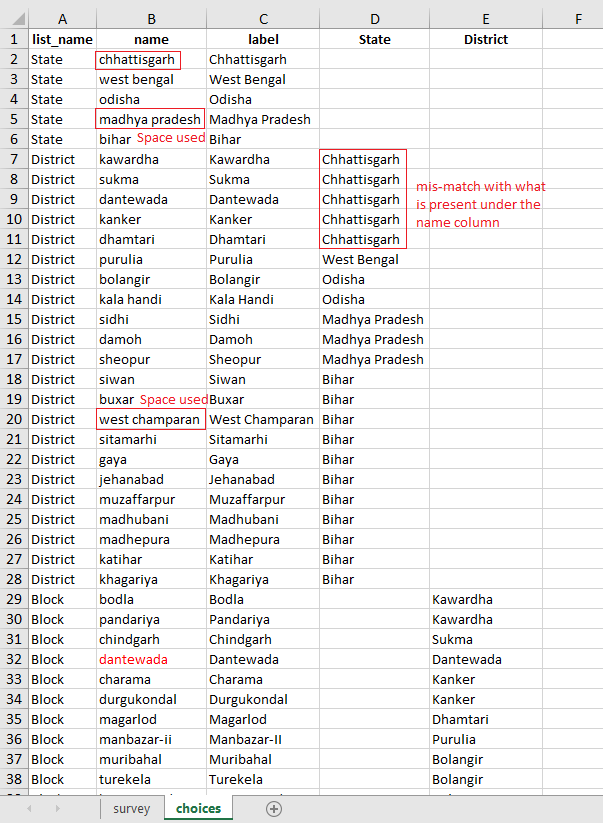
Task: Select column A header
Action: click(x=62, y=18)
